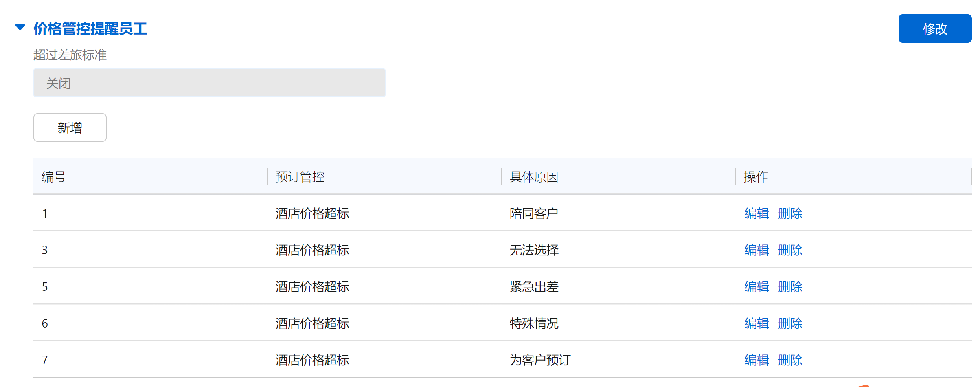Click the 具体原因 column header
Screen dimensions: 980x387
[x=534, y=177]
